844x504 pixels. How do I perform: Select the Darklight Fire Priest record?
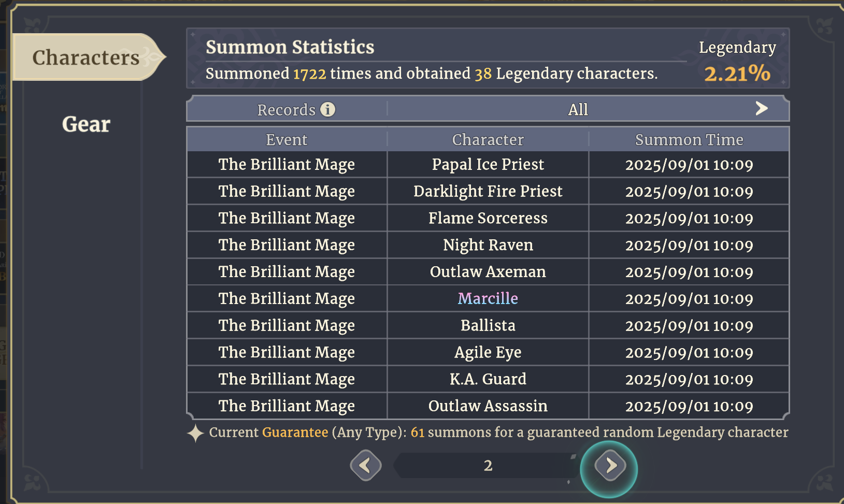(488, 192)
